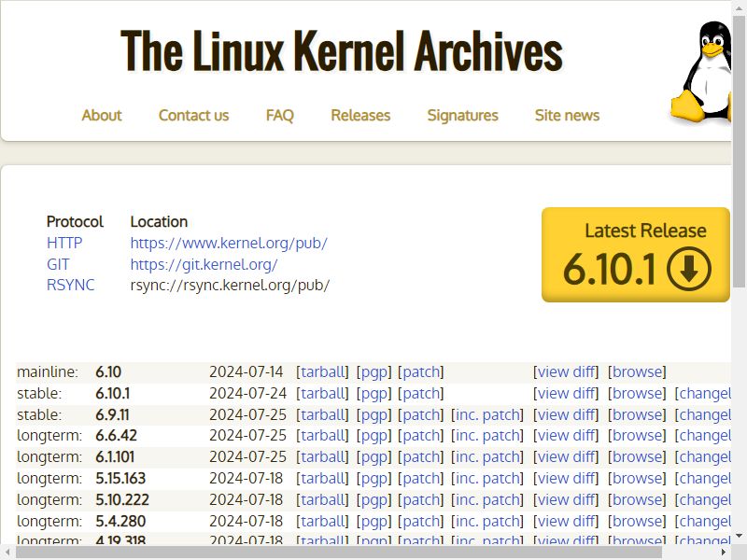This screenshot has width=747, height=560.
Task: Select version number 6.6.42 text
Action: click(x=116, y=435)
